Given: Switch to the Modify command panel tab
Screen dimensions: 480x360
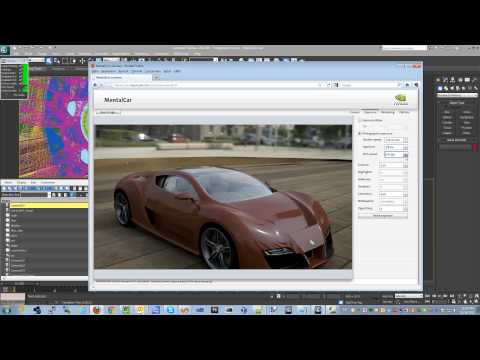Looking at the screenshot, I should 446,80.
